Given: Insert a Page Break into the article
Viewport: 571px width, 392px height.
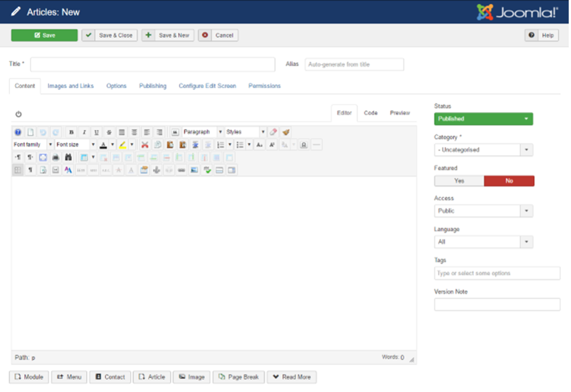Looking at the screenshot, I should pos(238,377).
